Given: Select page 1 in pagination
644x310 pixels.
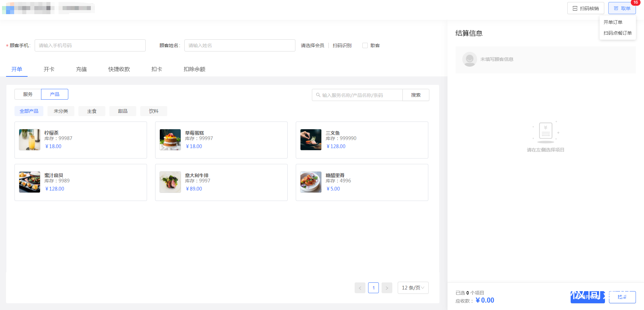Looking at the screenshot, I should pyautogui.click(x=373, y=288).
